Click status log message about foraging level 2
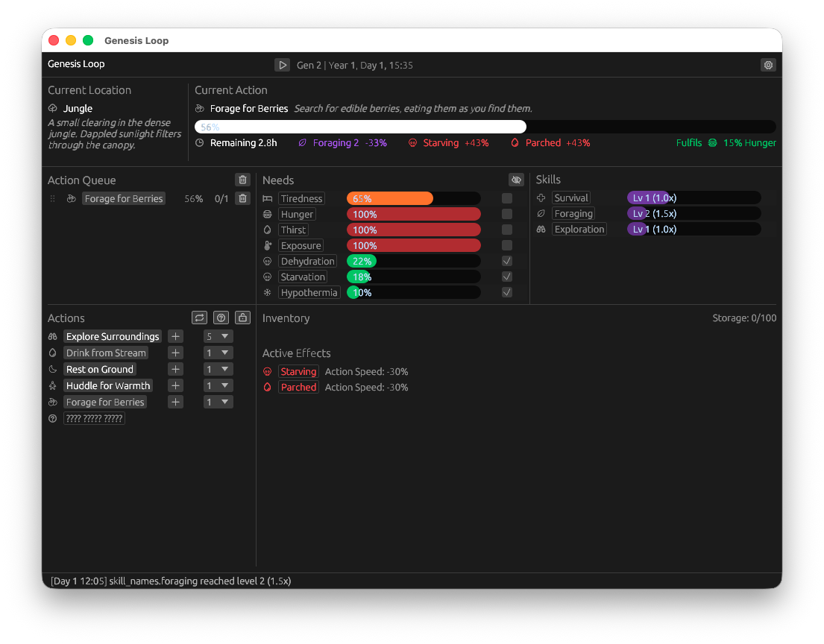824x644 pixels. (171, 581)
